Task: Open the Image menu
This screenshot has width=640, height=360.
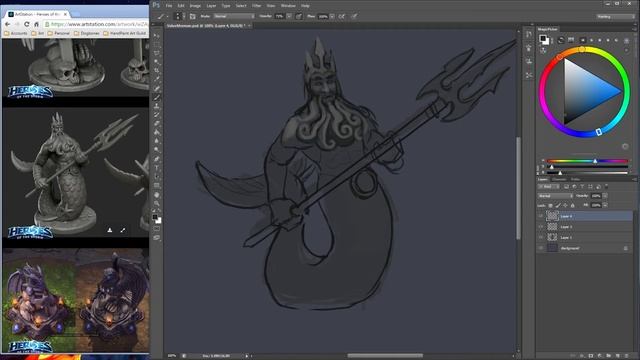Action: pyautogui.click(x=195, y=6)
